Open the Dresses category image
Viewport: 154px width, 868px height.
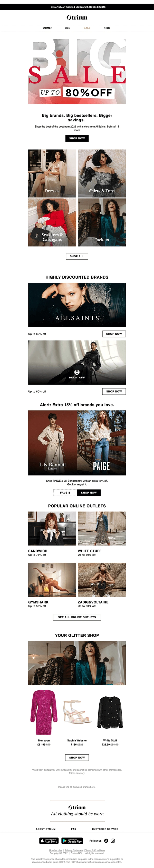pyautogui.click(x=52, y=173)
